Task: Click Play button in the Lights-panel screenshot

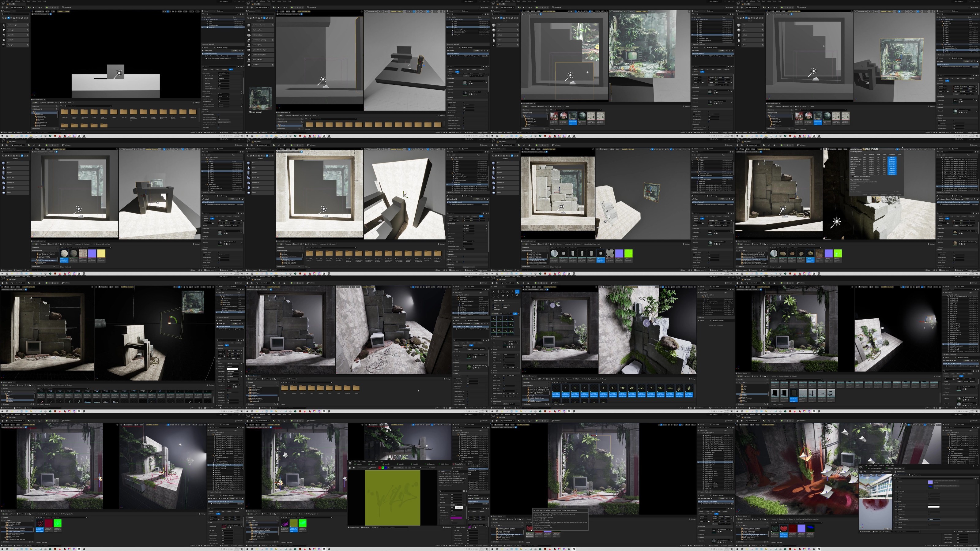Action: pos(47,8)
